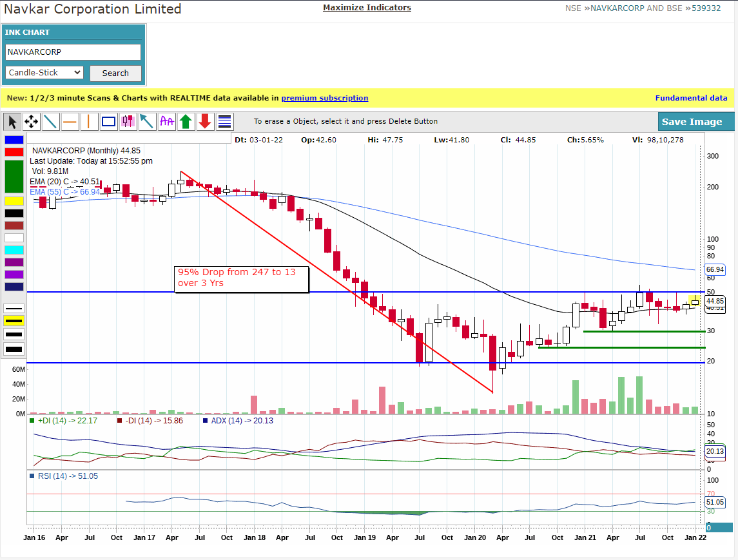Click the 66.94 EMA price tag
Screen dimensions: 738x560
(x=715, y=269)
